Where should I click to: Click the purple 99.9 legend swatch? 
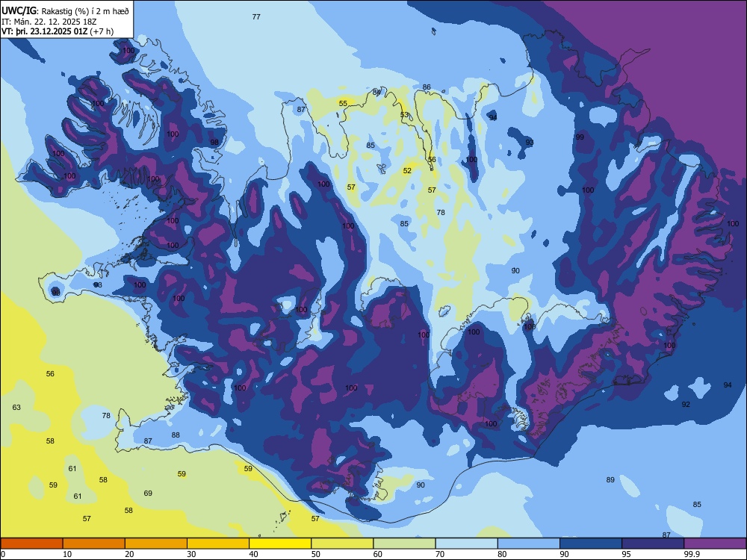(x=715, y=544)
